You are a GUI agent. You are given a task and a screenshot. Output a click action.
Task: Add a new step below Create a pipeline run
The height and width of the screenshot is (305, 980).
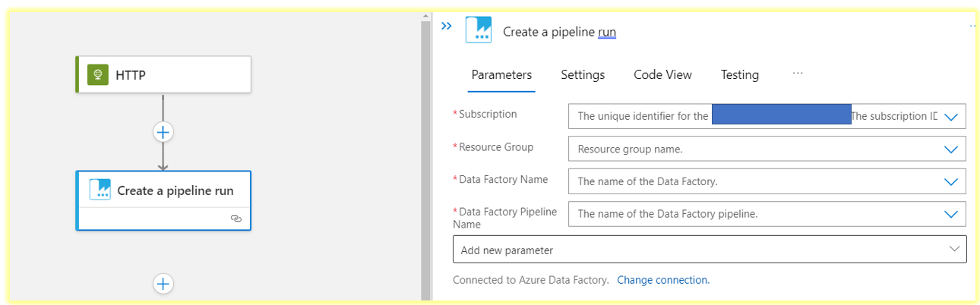pos(163,284)
